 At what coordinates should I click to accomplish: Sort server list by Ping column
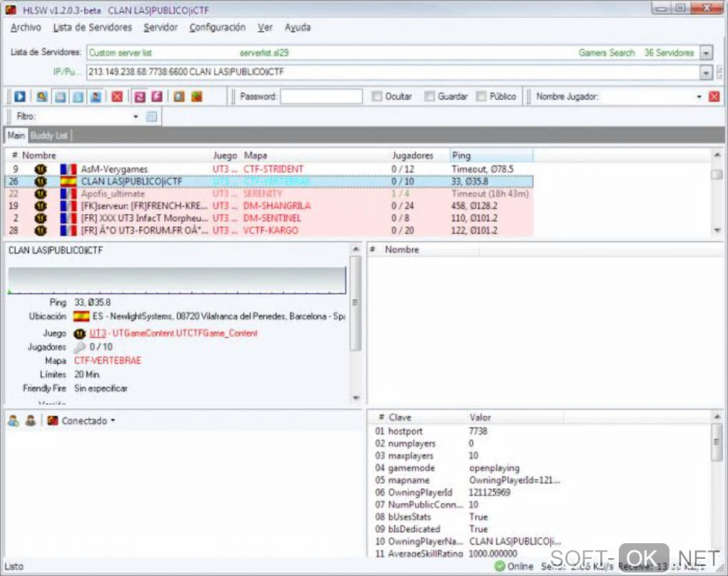point(491,156)
